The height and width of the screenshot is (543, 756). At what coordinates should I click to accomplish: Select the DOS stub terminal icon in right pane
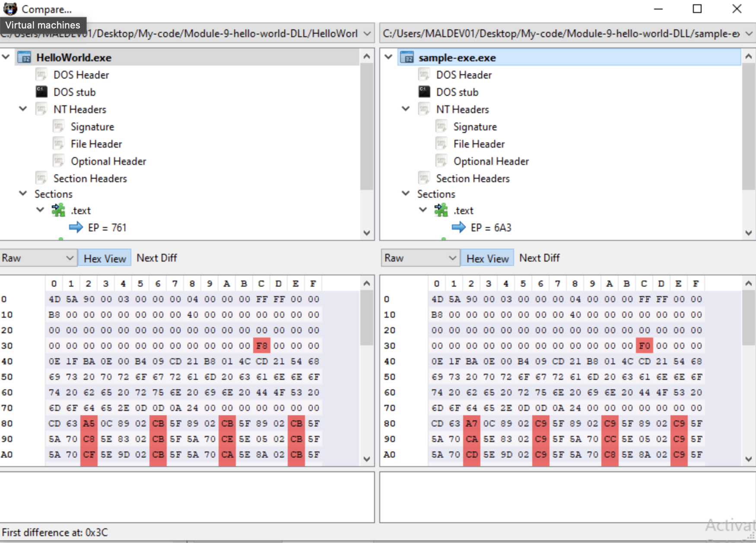point(424,92)
